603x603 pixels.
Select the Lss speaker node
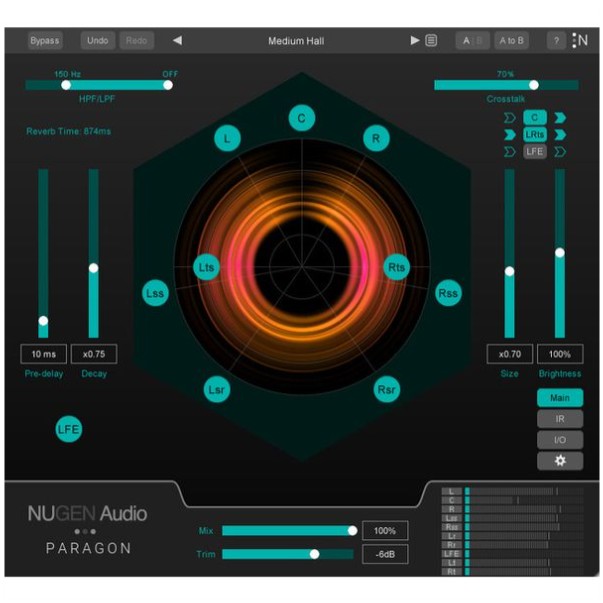point(155,293)
